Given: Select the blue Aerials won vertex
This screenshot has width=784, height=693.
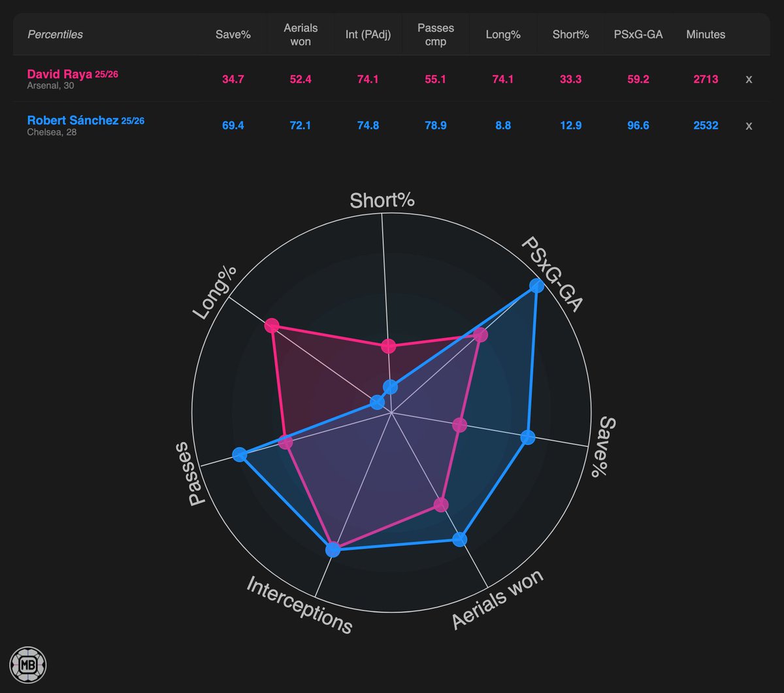Looking at the screenshot, I should pos(459,540).
